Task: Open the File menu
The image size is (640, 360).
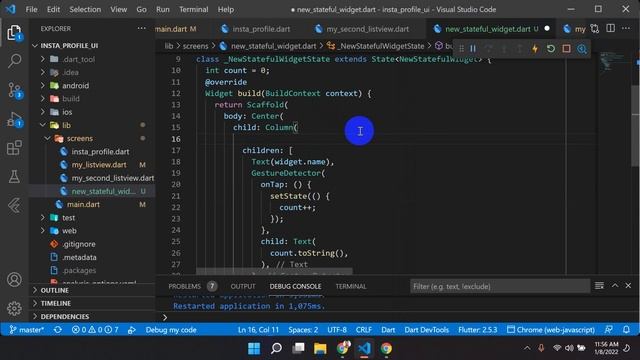Action: coord(31,9)
